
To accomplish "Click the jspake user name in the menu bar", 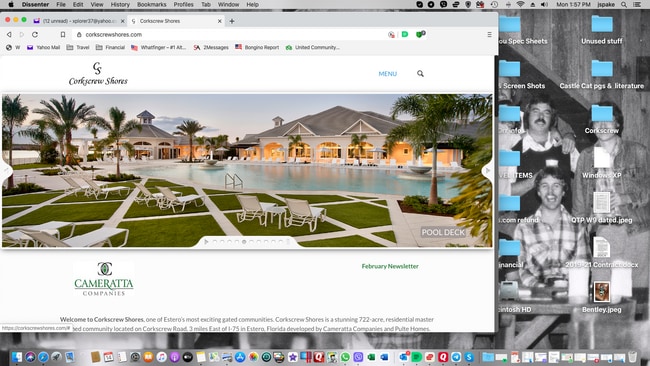I will [606, 5].
